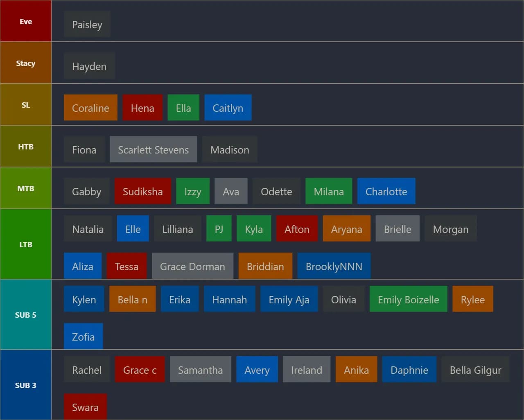Click the red Swara tag
Image resolution: width=524 pixels, height=420 pixels.
[85, 407]
